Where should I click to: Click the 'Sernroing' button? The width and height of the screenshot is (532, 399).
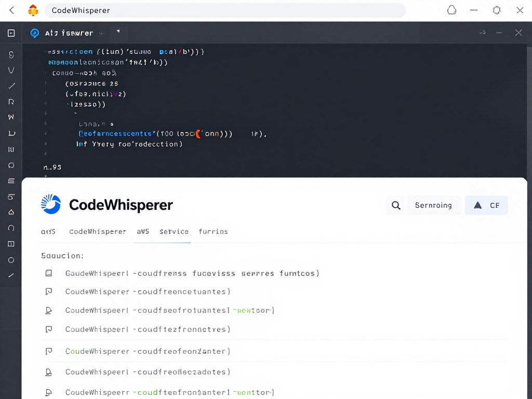434,205
